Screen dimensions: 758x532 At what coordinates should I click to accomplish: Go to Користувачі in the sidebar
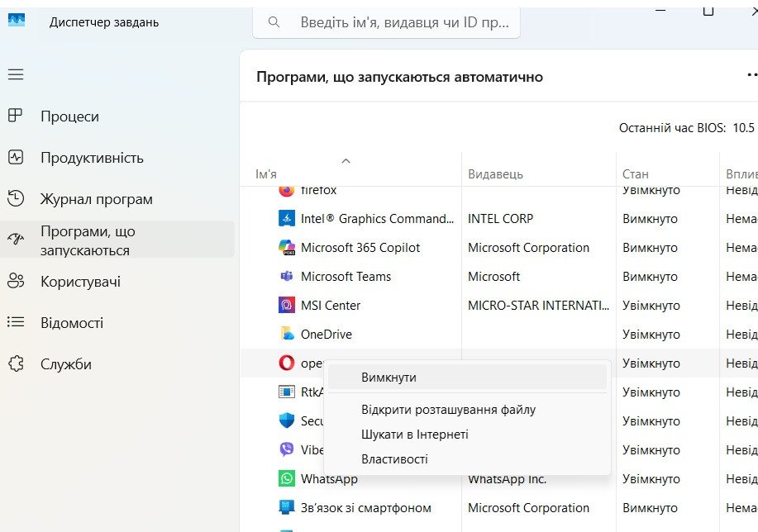pos(80,282)
